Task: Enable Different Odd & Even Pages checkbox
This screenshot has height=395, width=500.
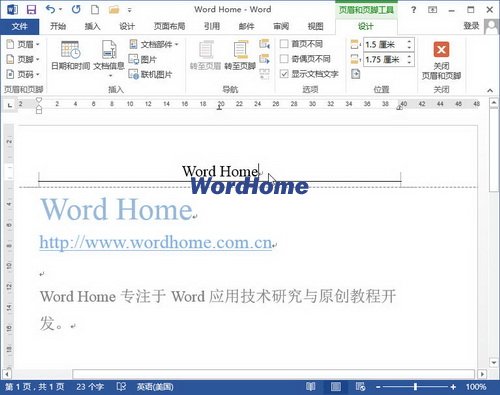Action: tap(284, 59)
